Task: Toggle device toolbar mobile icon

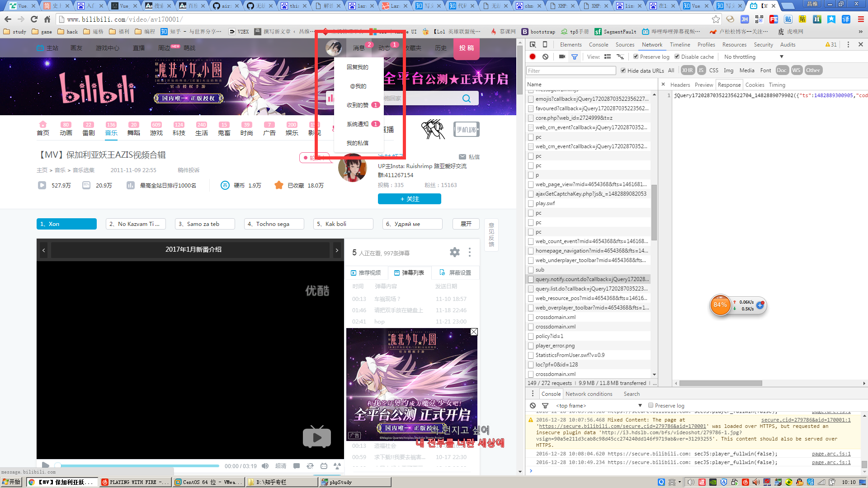Action: [545, 44]
